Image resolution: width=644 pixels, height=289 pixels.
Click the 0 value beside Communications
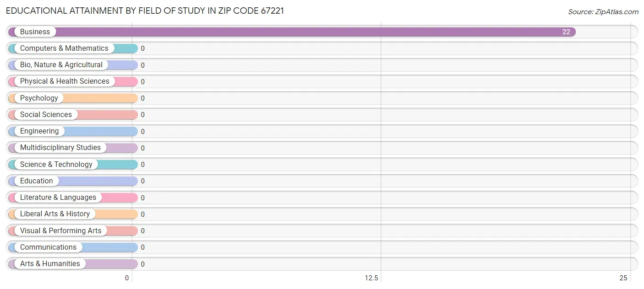pyautogui.click(x=142, y=247)
